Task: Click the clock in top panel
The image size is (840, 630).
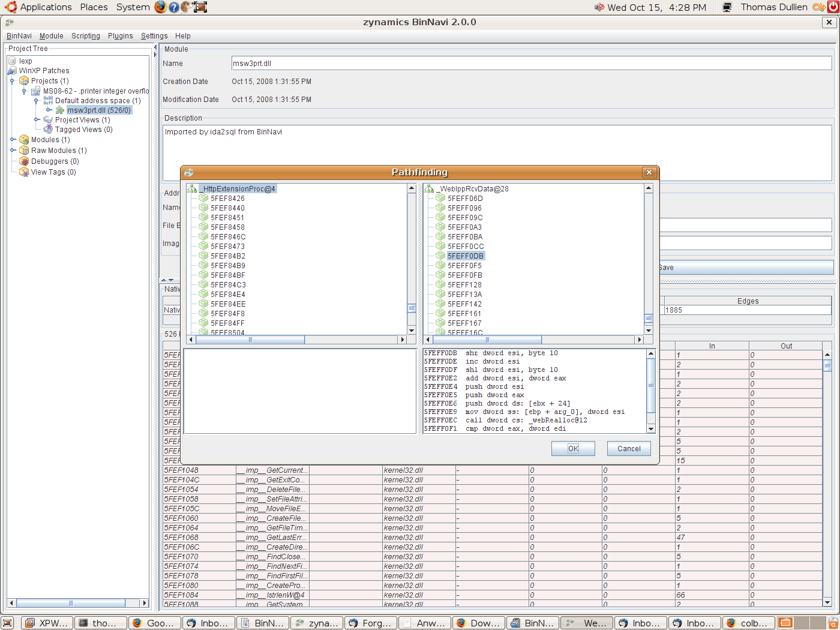Action: coord(656,7)
